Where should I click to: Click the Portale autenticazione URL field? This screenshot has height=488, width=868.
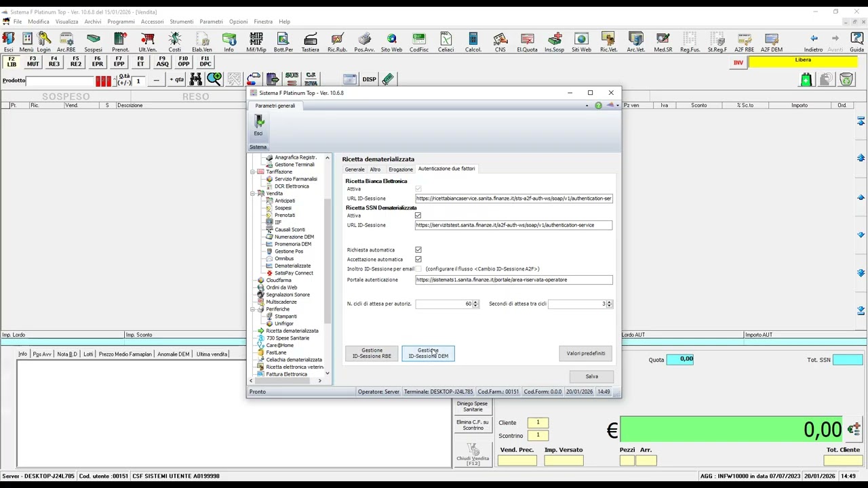(x=513, y=280)
